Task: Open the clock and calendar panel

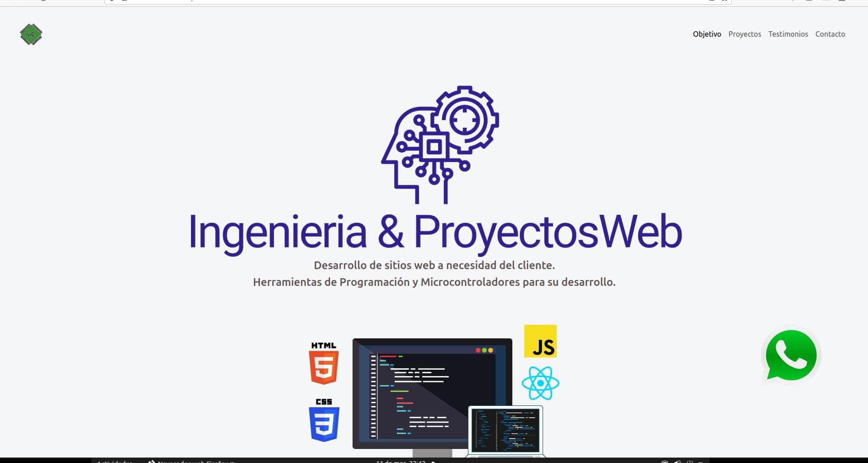Action: pos(401,461)
